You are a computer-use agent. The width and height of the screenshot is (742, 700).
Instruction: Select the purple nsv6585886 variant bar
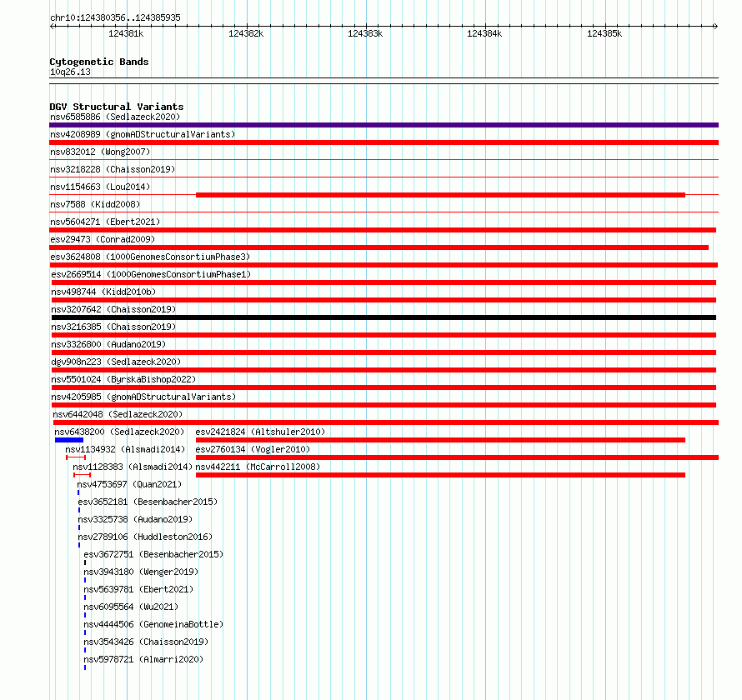pyautogui.click(x=384, y=125)
